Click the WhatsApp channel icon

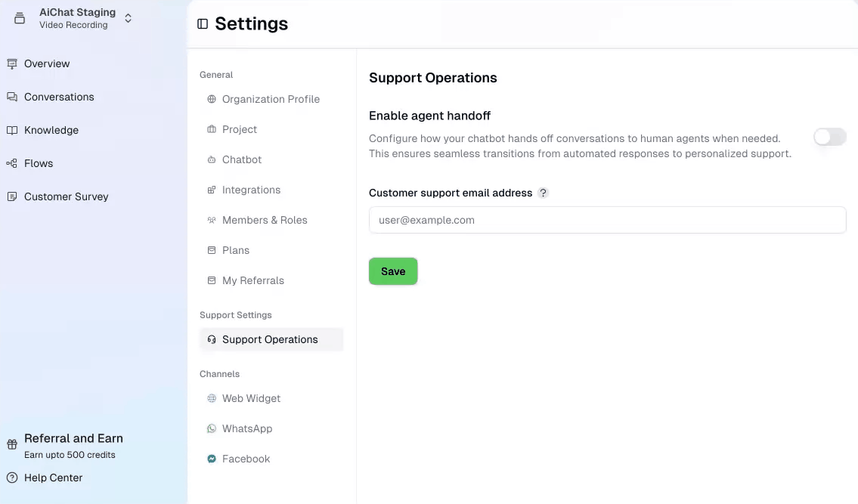tap(212, 429)
